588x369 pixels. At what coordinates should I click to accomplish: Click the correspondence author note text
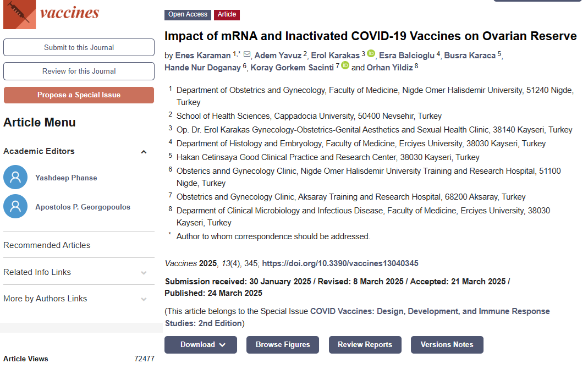[273, 236]
